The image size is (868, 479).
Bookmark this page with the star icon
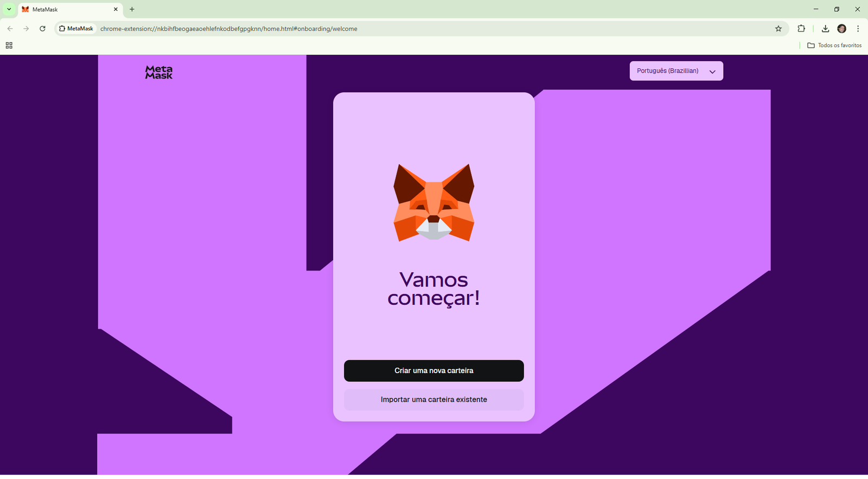pyautogui.click(x=778, y=29)
